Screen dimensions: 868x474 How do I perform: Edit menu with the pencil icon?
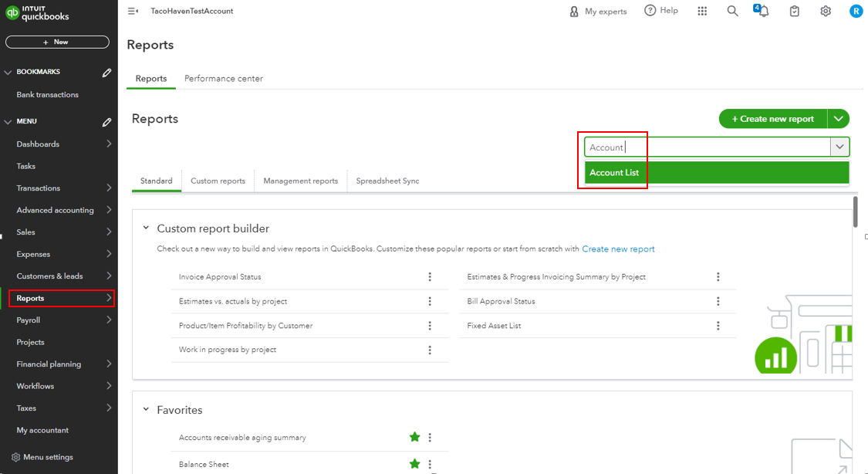click(x=106, y=122)
